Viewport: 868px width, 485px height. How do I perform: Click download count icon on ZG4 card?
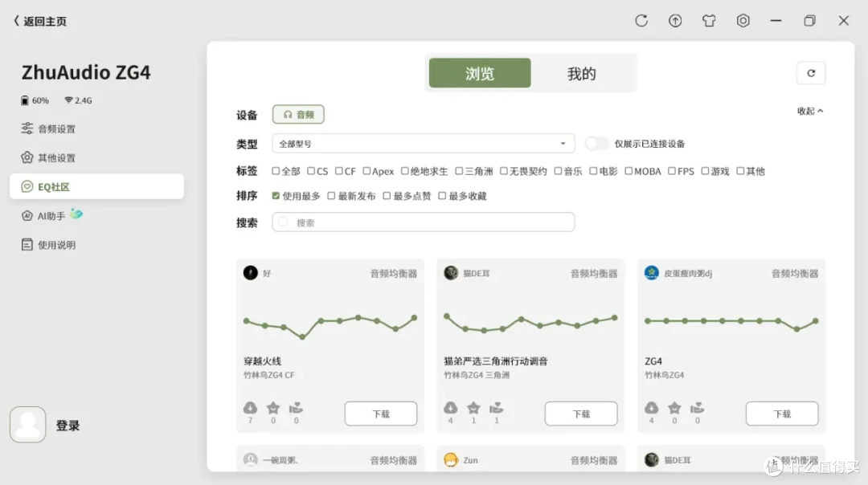tap(652, 408)
